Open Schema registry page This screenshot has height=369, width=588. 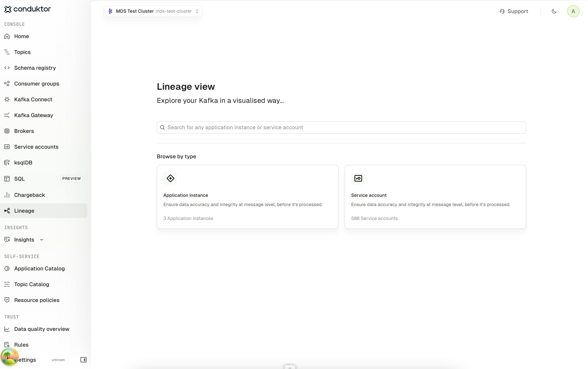pos(44,68)
